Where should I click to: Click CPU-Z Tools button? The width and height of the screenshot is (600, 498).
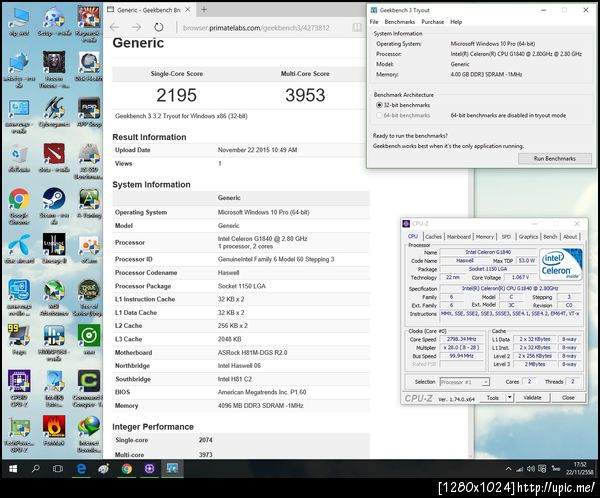492,398
